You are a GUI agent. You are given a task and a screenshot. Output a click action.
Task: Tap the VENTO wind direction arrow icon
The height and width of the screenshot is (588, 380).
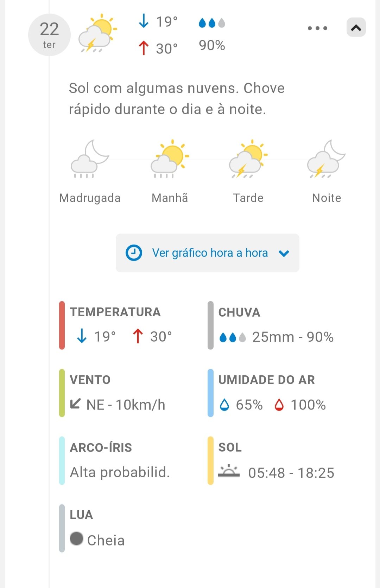(75, 403)
